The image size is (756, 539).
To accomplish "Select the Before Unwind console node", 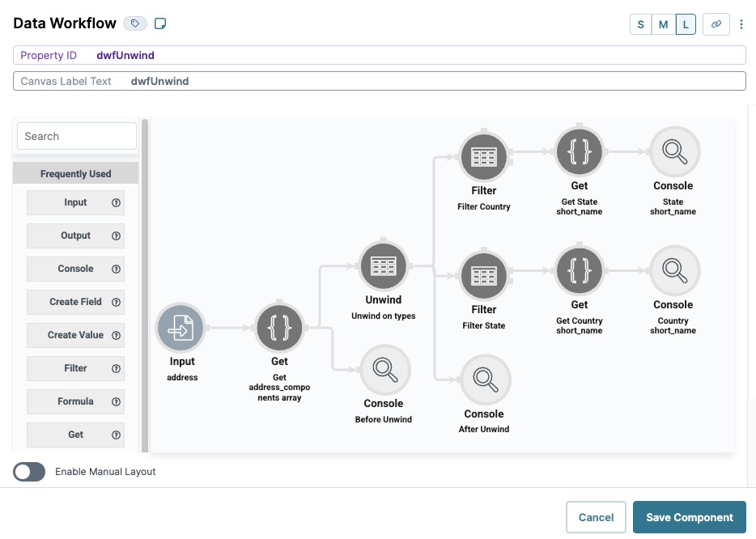I will click(384, 370).
